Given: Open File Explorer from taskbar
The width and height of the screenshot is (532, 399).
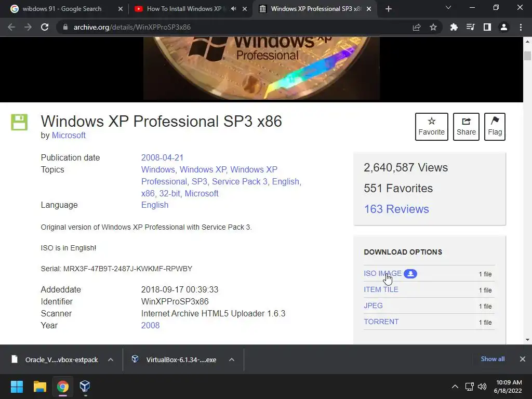Looking at the screenshot, I should click(39, 387).
